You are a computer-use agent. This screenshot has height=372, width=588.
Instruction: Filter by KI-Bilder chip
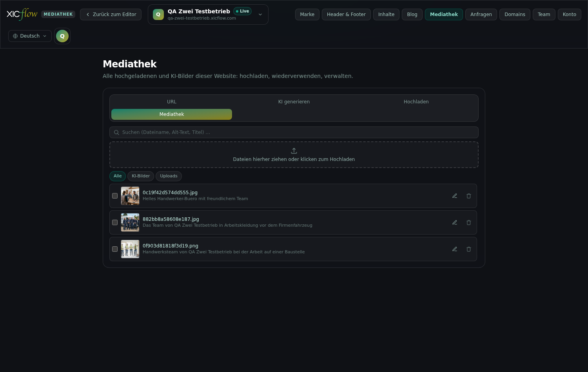point(141,176)
